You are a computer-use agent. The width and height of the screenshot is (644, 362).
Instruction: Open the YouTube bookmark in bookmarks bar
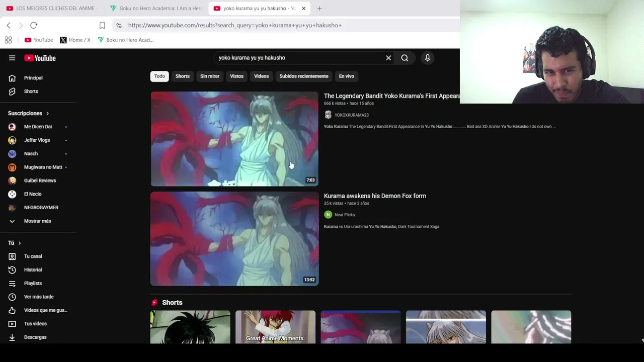pyautogui.click(x=39, y=40)
